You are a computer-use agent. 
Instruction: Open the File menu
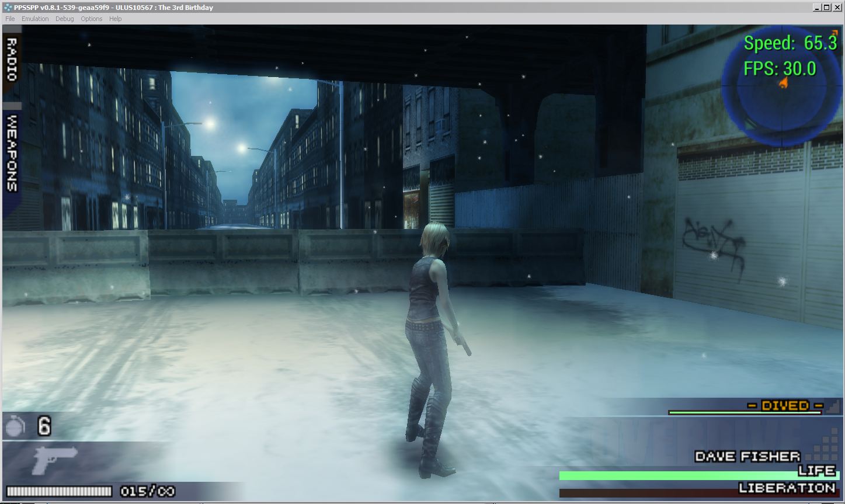pyautogui.click(x=10, y=19)
